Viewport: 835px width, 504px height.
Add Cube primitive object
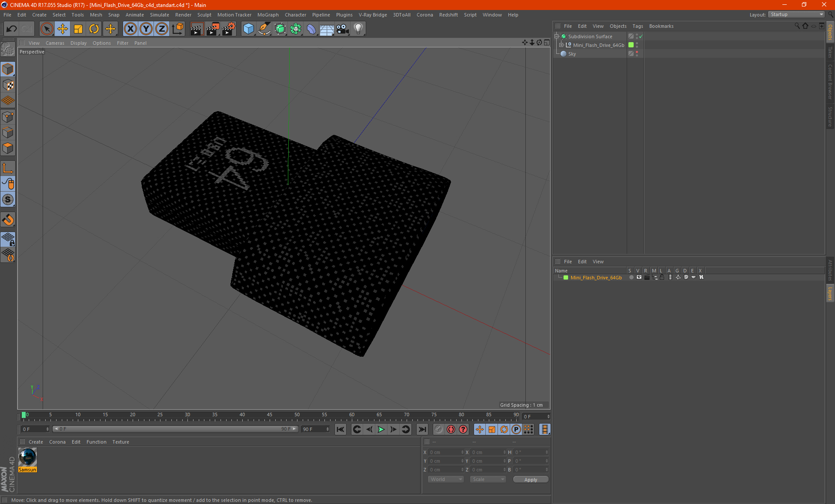[248, 29]
